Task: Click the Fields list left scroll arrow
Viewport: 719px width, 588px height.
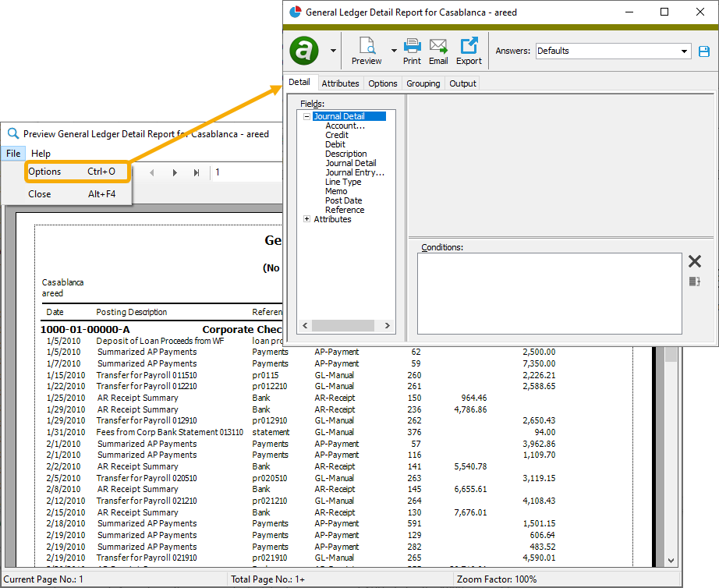Action: pyautogui.click(x=305, y=326)
